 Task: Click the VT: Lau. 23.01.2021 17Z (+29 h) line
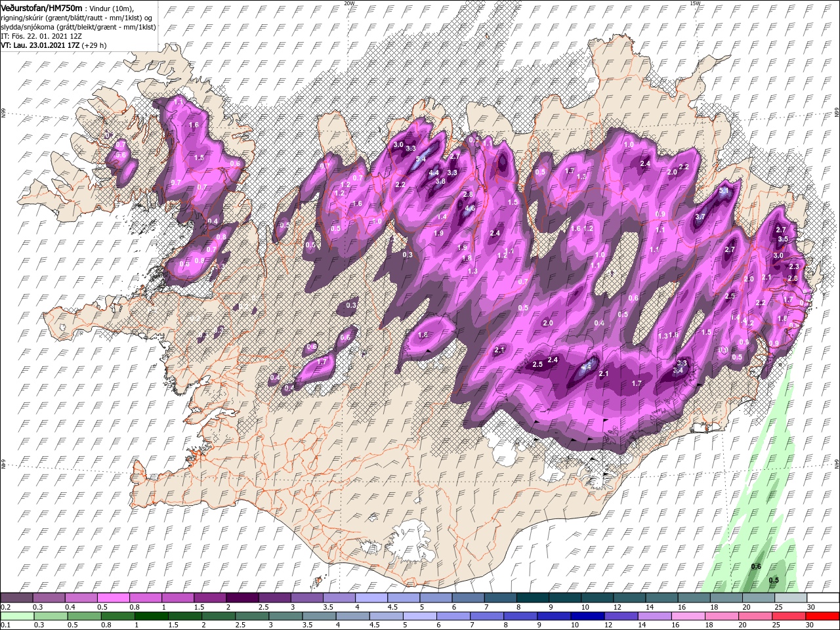[54, 45]
